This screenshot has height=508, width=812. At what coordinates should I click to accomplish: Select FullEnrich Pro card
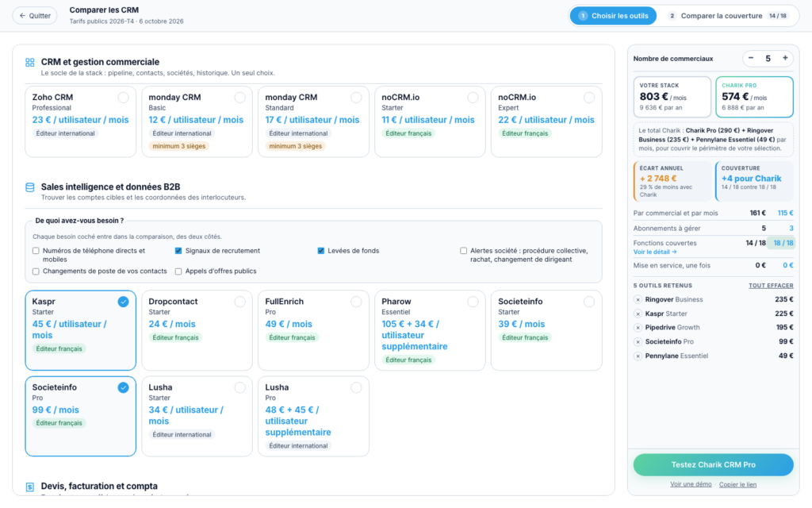(313, 330)
